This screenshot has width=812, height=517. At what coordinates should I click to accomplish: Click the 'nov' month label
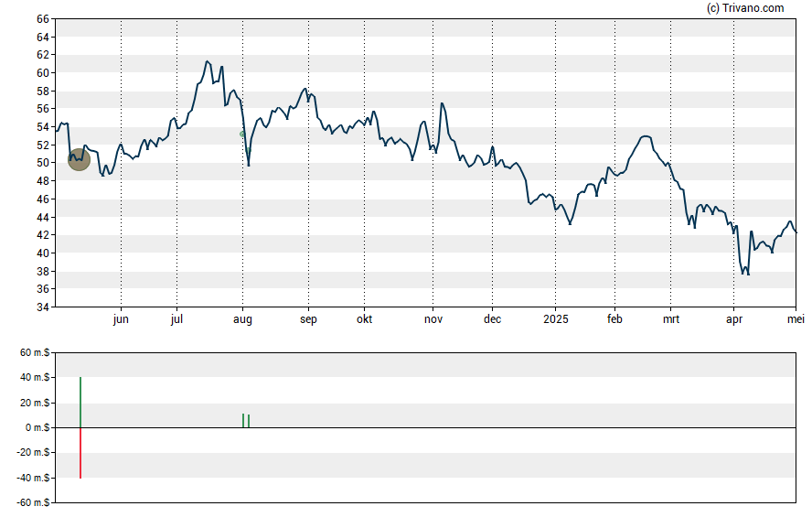pyautogui.click(x=433, y=319)
